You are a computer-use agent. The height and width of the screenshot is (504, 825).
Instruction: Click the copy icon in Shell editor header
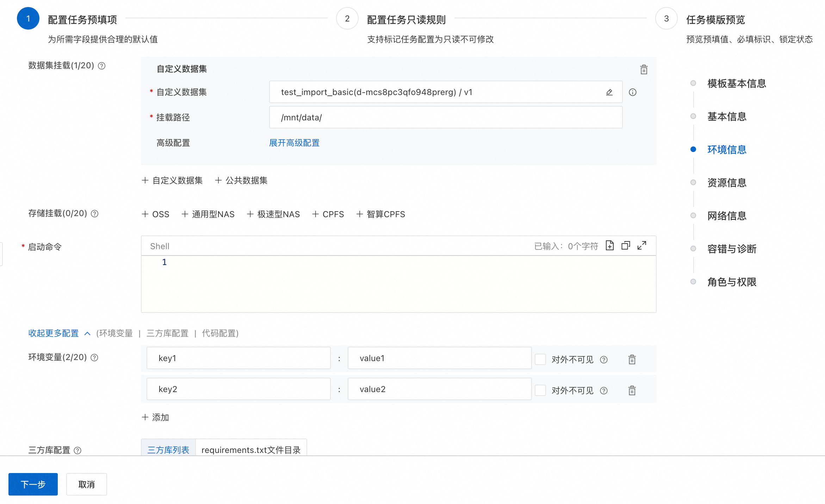click(x=626, y=245)
